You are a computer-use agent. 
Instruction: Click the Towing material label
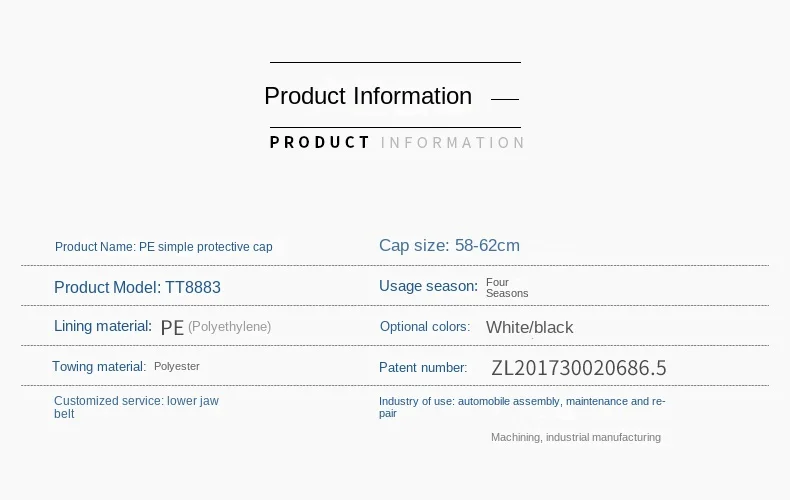pyautogui.click(x=99, y=366)
